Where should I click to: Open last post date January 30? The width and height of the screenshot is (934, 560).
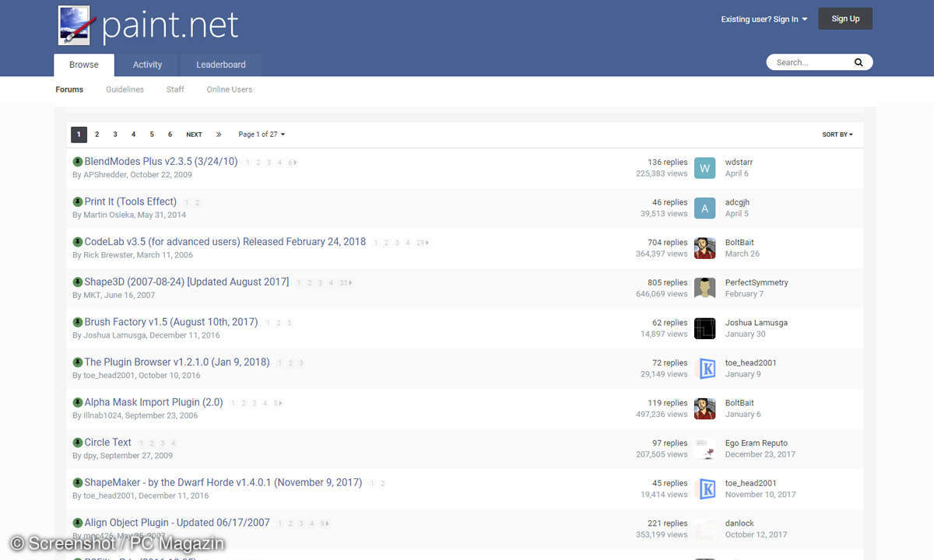(x=746, y=334)
